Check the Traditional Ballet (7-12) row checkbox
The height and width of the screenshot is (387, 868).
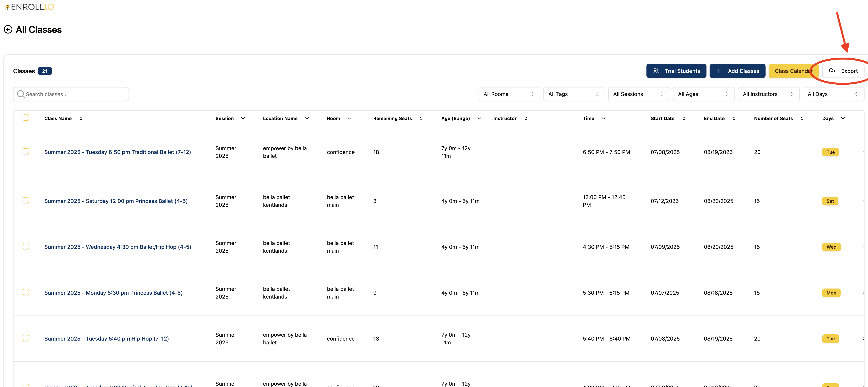[x=26, y=151]
